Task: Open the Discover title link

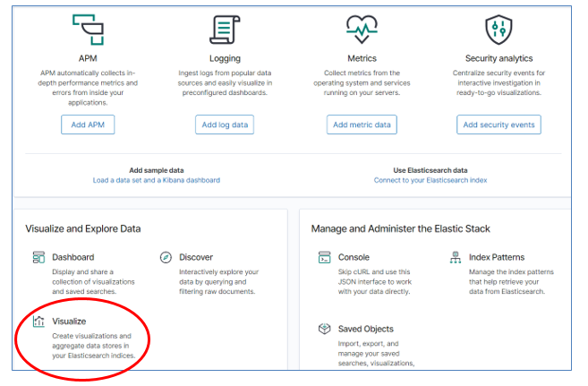Action: (196, 257)
